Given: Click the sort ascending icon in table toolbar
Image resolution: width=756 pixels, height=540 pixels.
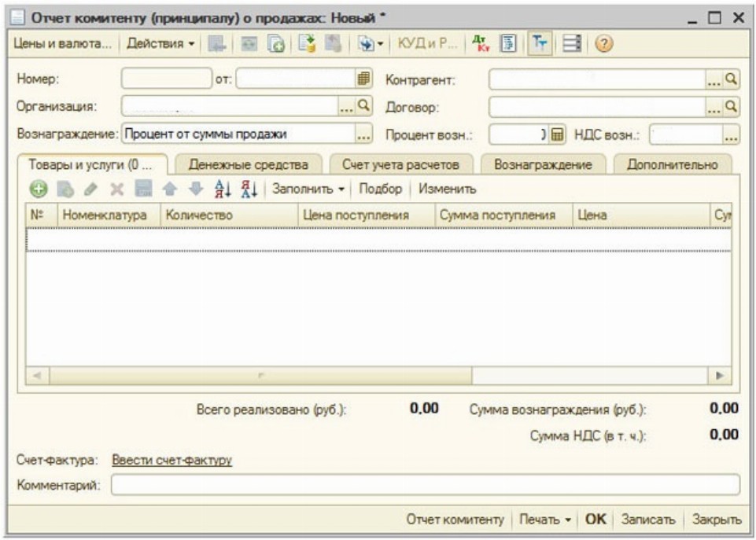Looking at the screenshot, I should point(223,189).
